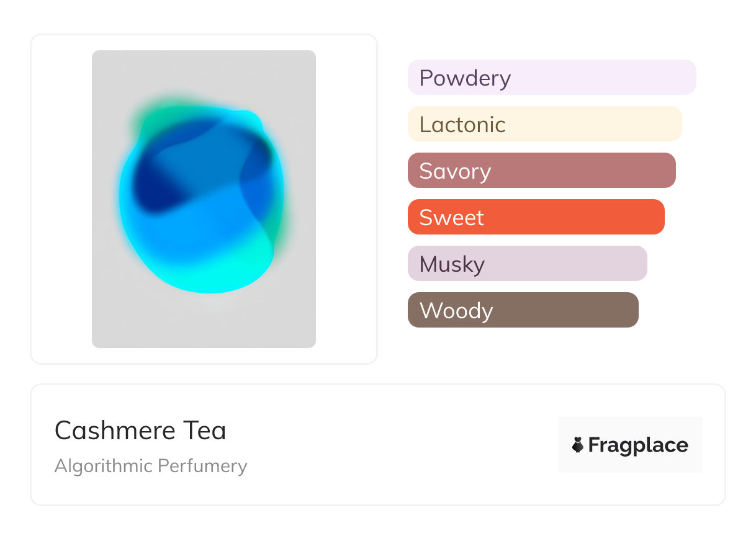This screenshot has height=536, width=756.
Task: Pick the Musky accord bar
Action: point(527,264)
